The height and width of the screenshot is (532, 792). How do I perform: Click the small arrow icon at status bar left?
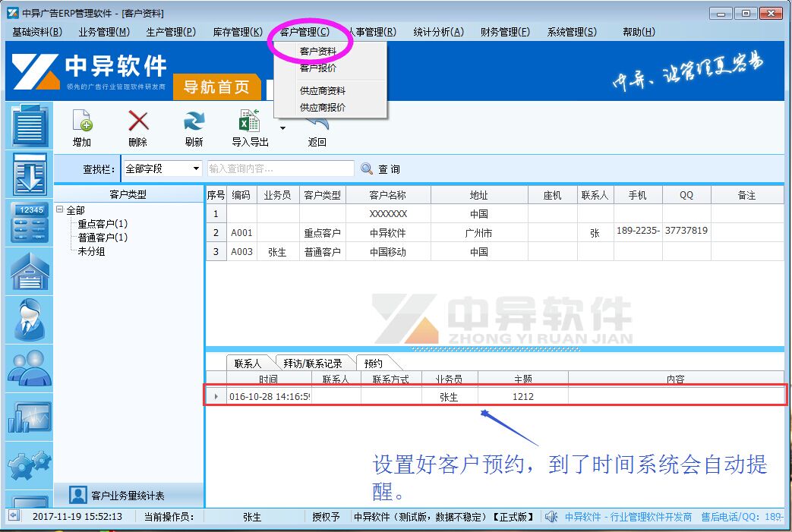[x=14, y=516]
